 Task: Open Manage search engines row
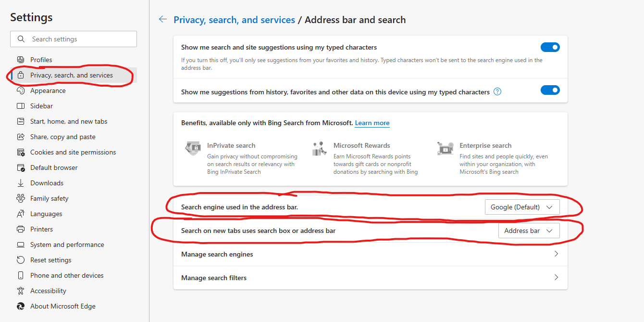point(371,254)
